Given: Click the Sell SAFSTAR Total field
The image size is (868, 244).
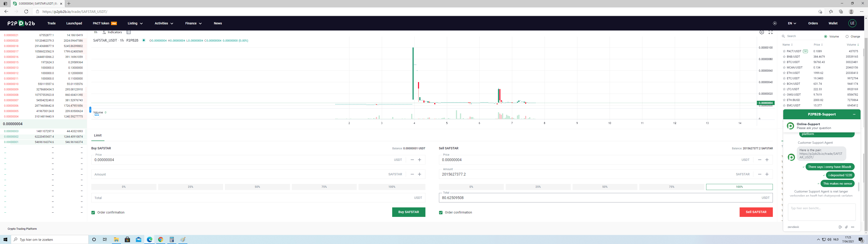Looking at the screenshot, I should coord(606,198).
